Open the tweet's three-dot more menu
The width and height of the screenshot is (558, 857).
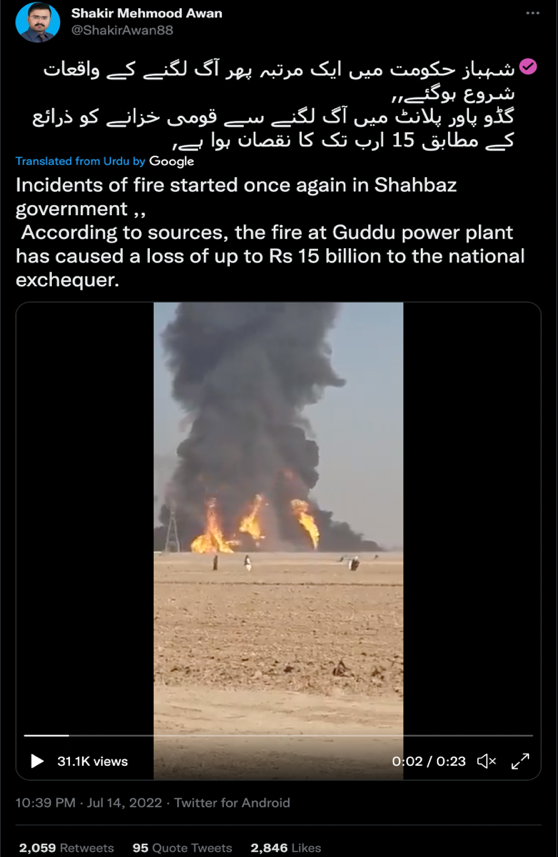[532, 13]
